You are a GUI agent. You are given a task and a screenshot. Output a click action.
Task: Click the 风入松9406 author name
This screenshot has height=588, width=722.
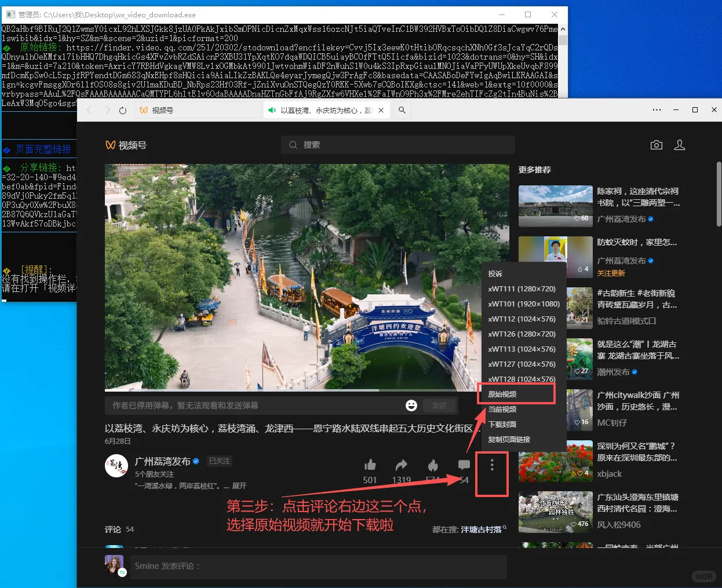coord(619,525)
